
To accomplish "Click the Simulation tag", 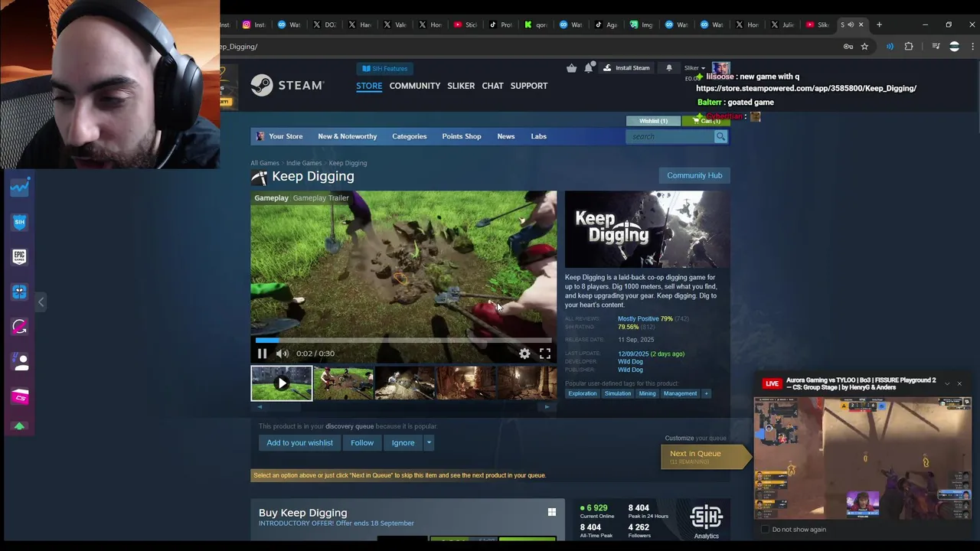I will (618, 393).
